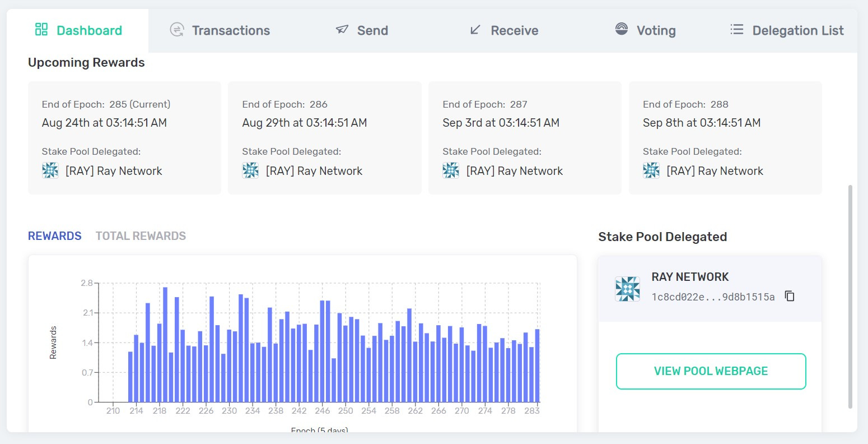Click the RAY NETWORK pool name heading

point(690,277)
